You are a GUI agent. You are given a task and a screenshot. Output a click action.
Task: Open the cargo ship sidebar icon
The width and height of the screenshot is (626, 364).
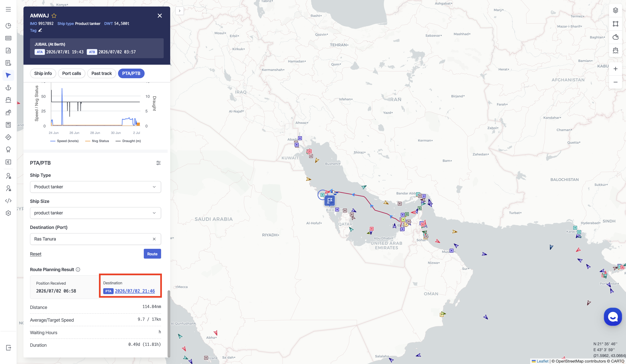(x=8, y=112)
